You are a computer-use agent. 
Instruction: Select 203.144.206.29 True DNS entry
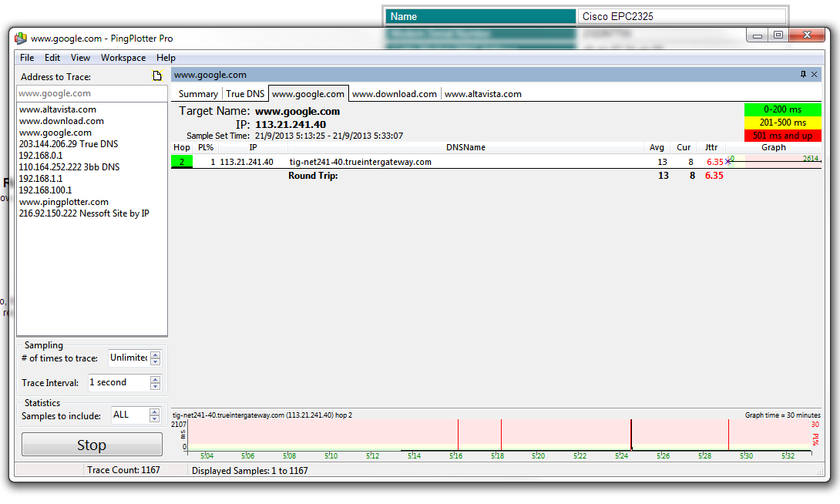tap(68, 143)
